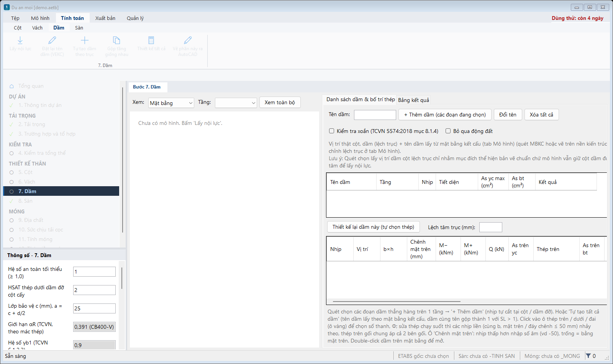Click circle icon beside '9. Địa chất'
The image size is (613, 364).
(11, 220)
